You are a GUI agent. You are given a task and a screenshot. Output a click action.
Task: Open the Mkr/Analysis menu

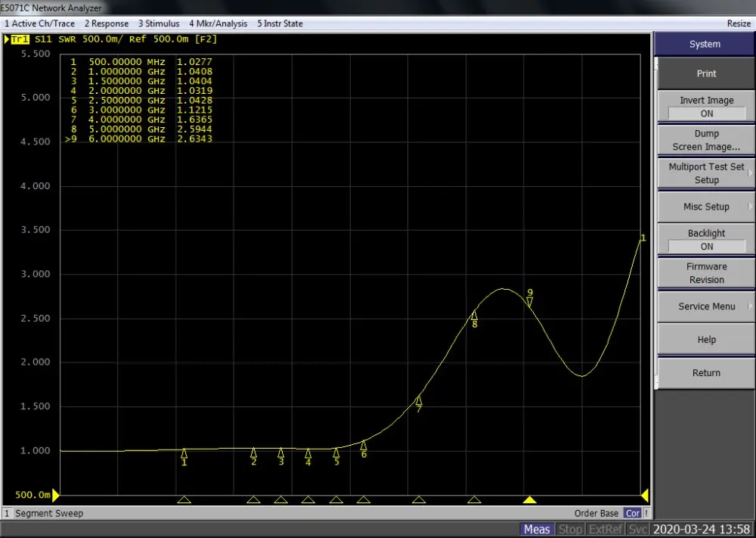click(218, 23)
